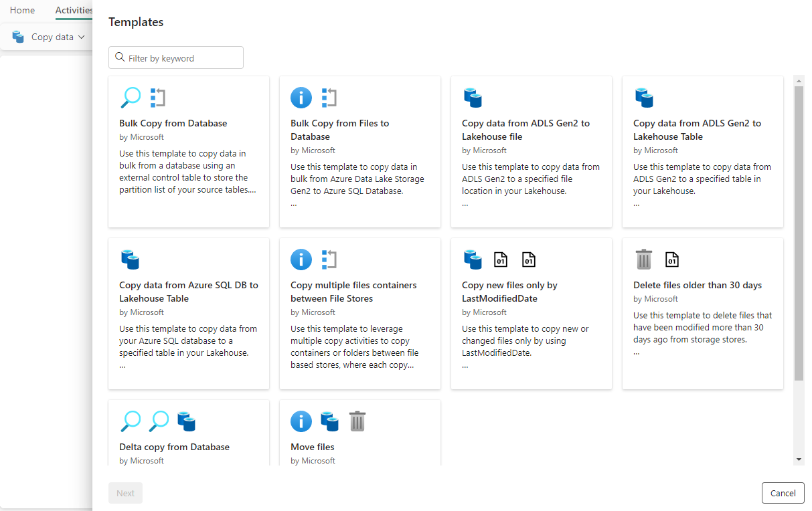Click the trash can icon on Delete files card
812x511 pixels.
click(x=643, y=260)
